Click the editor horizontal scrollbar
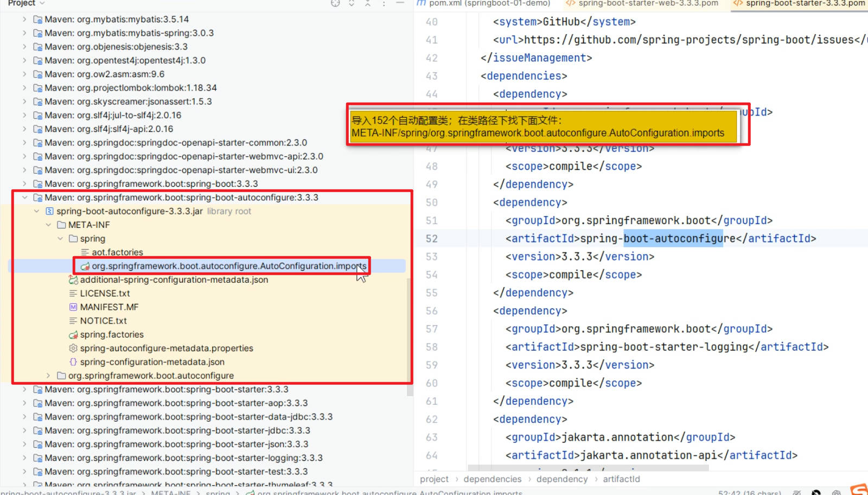This screenshot has width=868, height=495. (588, 468)
